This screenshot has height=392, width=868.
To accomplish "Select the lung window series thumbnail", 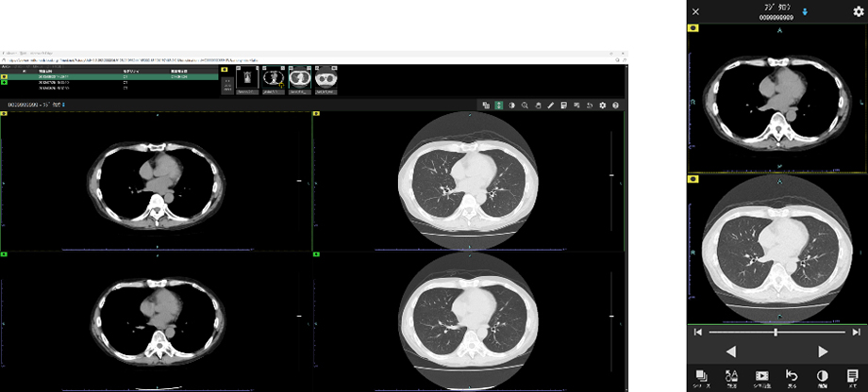I will (x=300, y=76).
